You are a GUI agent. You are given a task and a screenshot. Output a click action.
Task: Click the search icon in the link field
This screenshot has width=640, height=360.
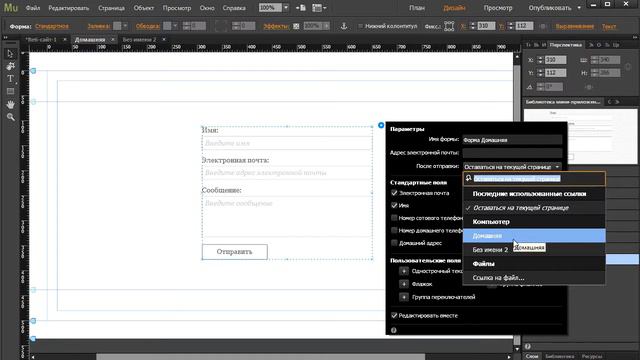point(469,178)
